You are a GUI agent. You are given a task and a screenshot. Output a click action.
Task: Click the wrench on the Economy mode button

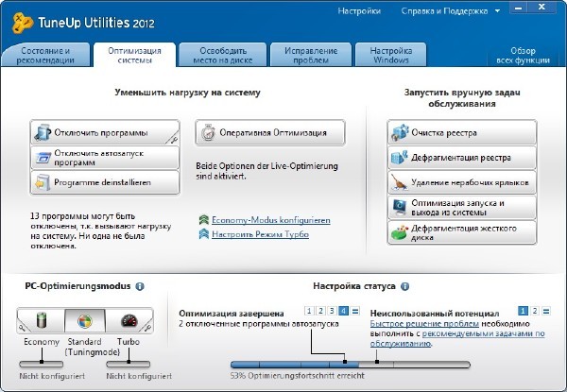point(23,327)
